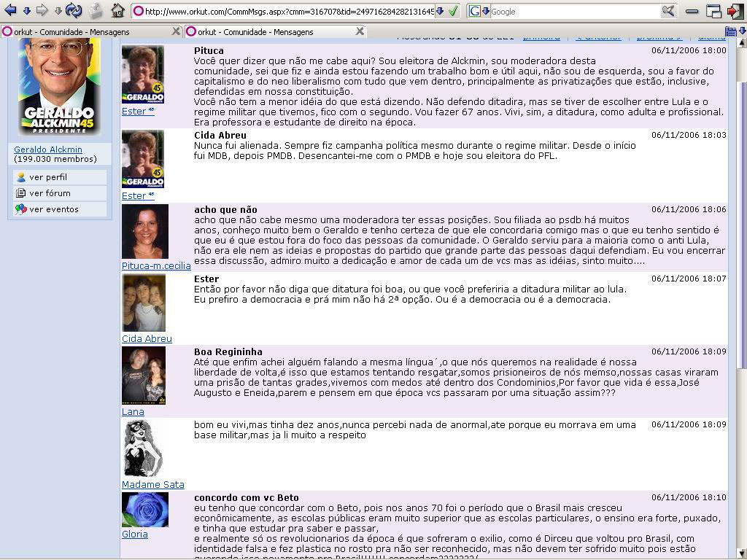Click the bold 'Ester' message title
Screen dimensions: 747x560
(206, 279)
